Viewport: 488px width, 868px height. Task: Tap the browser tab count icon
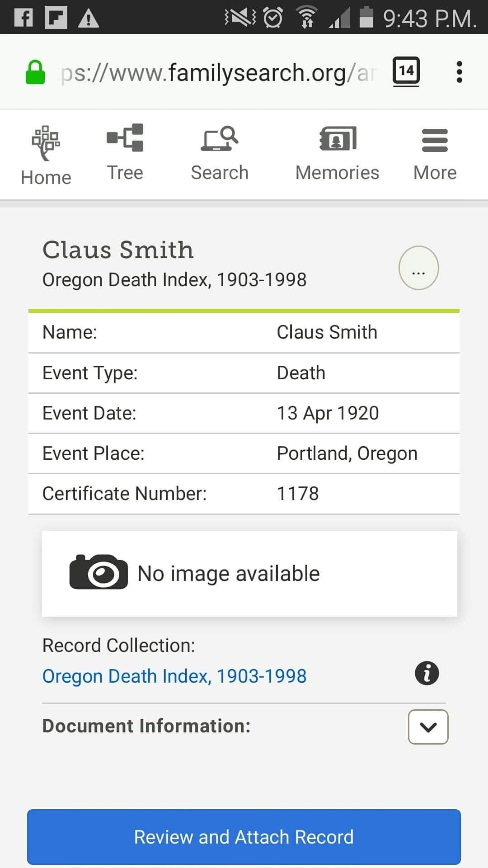point(406,71)
